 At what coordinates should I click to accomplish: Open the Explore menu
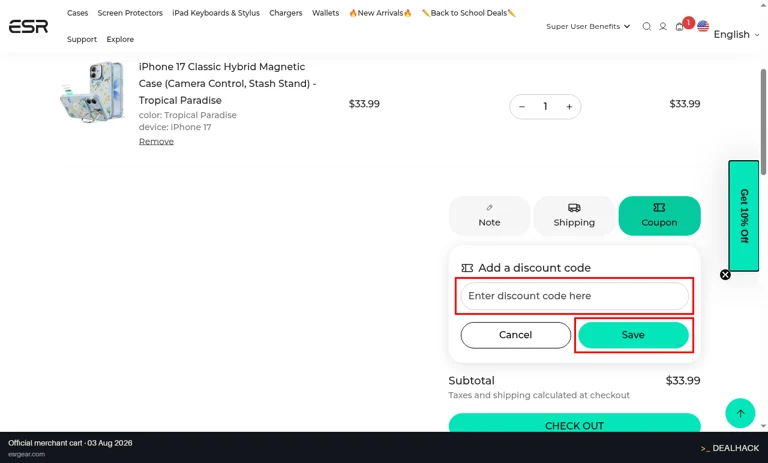coord(120,39)
